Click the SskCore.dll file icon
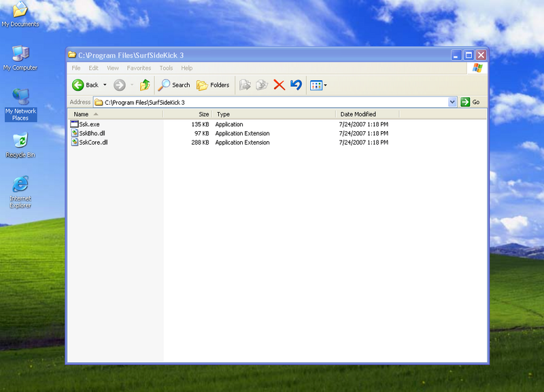Image resolution: width=544 pixels, height=392 pixels. click(75, 142)
